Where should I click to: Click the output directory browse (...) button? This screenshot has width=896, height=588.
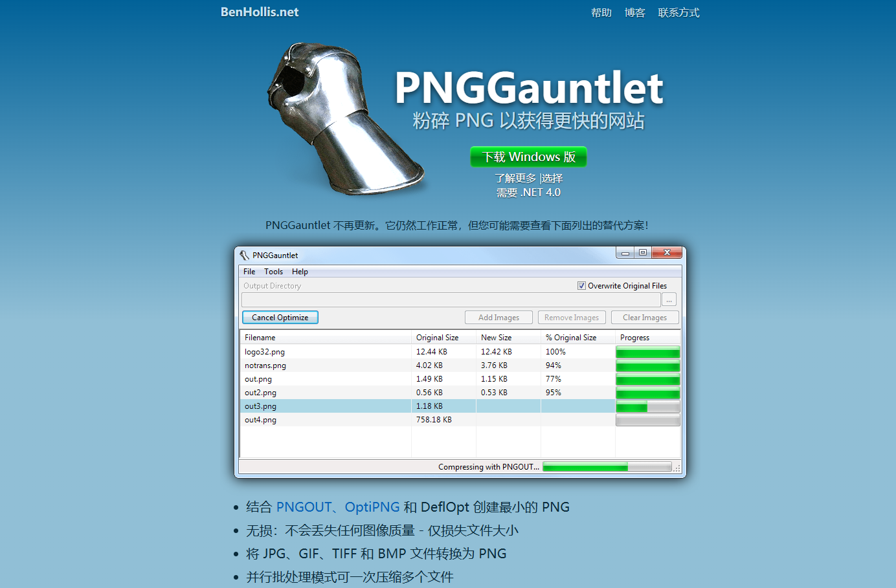669,299
